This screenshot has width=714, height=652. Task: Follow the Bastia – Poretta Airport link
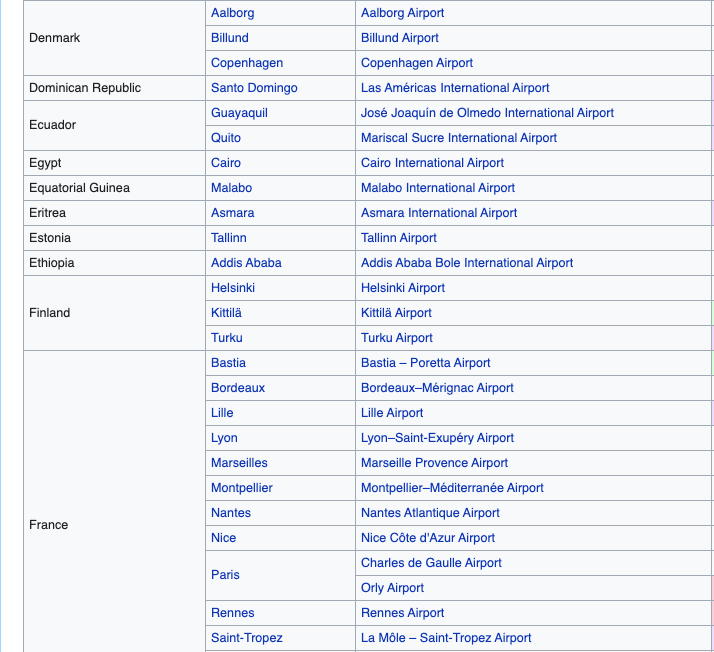pos(425,363)
